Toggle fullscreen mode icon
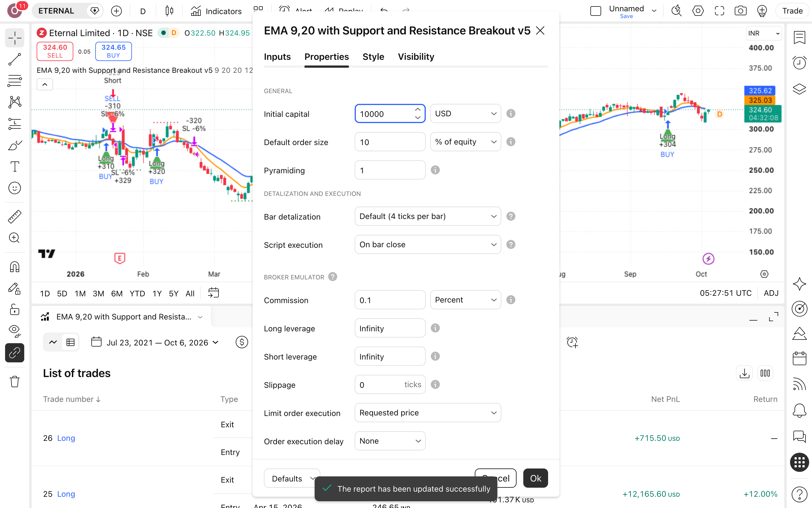The image size is (812, 508). tap(720, 11)
